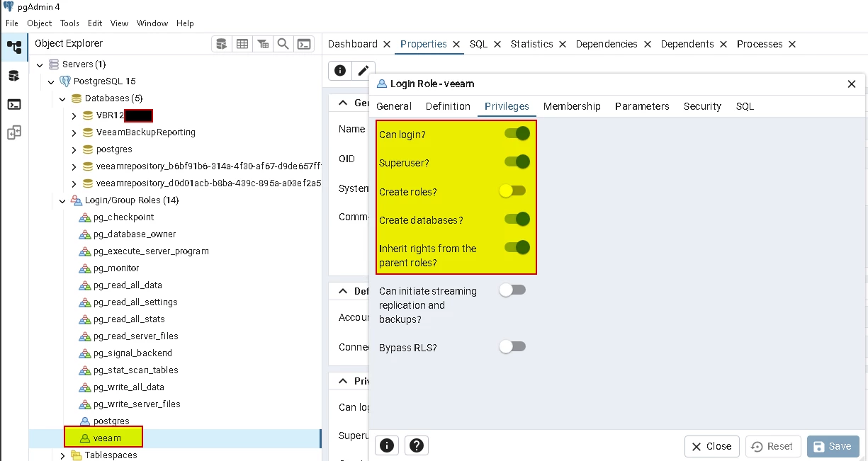Switch to the Parameters tab in dialog
The width and height of the screenshot is (868, 461).
[x=642, y=106]
